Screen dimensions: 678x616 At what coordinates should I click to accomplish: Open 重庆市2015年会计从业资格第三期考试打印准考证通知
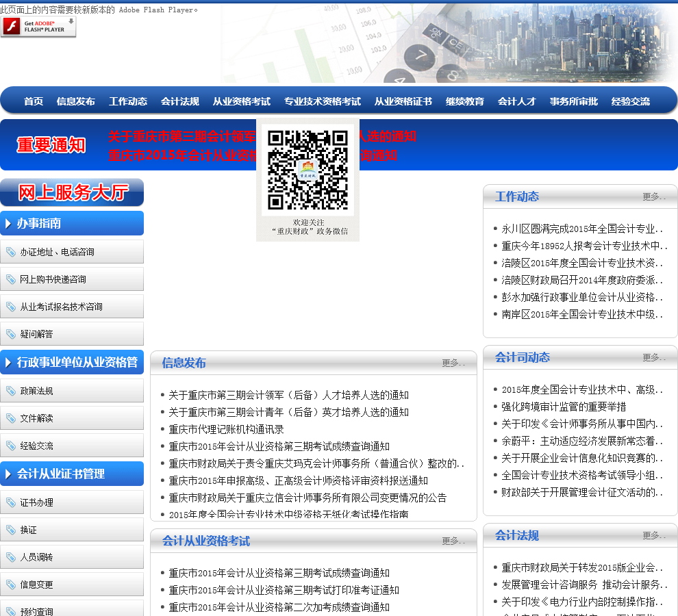coord(284,590)
